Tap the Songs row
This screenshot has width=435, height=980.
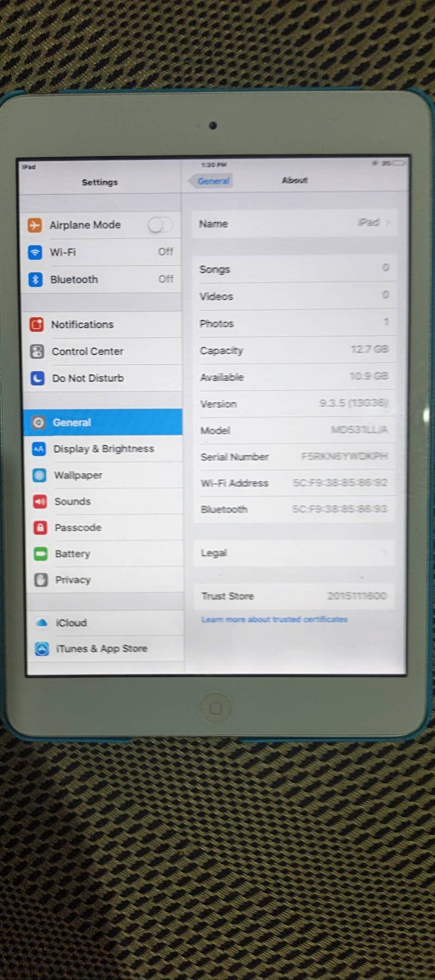point(294,269)
